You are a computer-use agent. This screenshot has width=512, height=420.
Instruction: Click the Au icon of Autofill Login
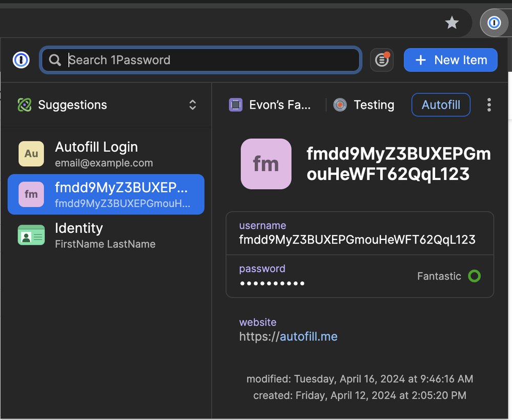[x=31, y=154]
